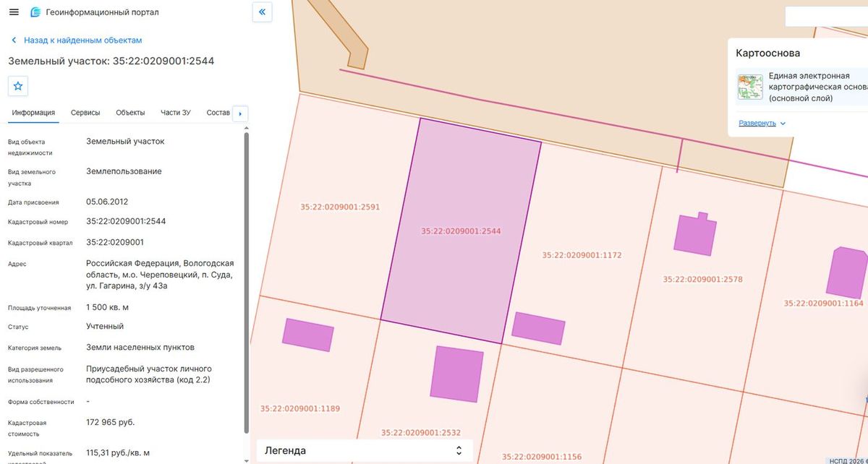Click the back arrow near Назад к найденным объектам

14,40
